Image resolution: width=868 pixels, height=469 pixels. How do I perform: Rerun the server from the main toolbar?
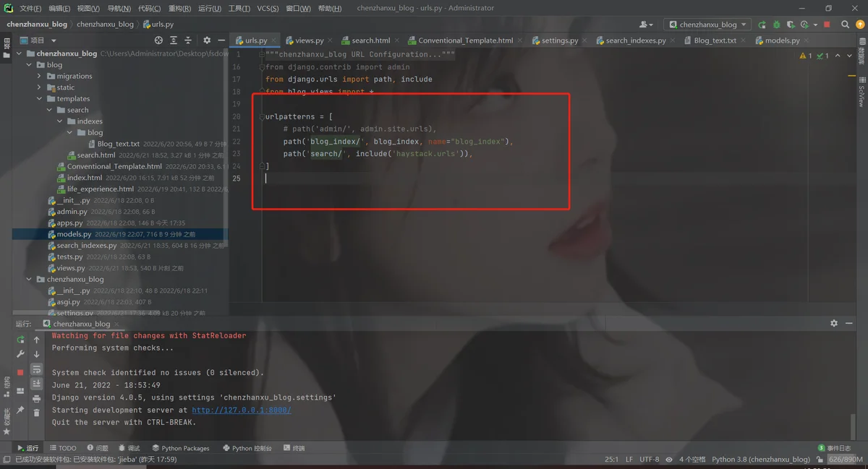(762, 25)
